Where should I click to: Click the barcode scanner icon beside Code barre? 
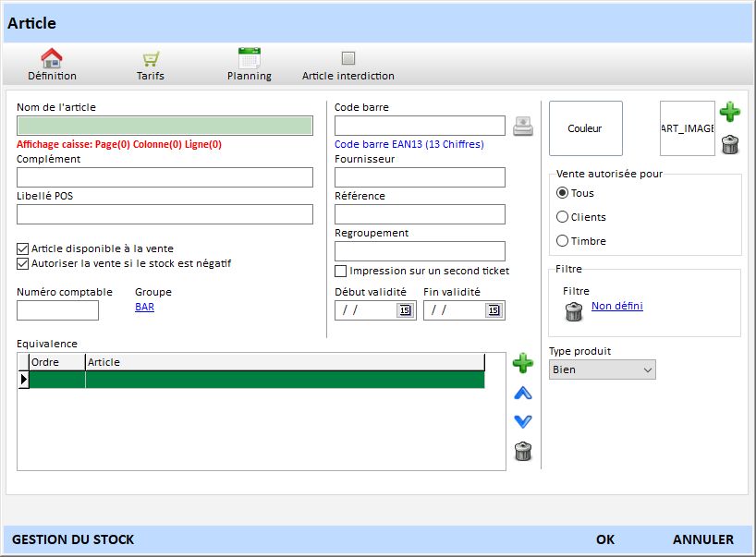[x=523, y=127]
